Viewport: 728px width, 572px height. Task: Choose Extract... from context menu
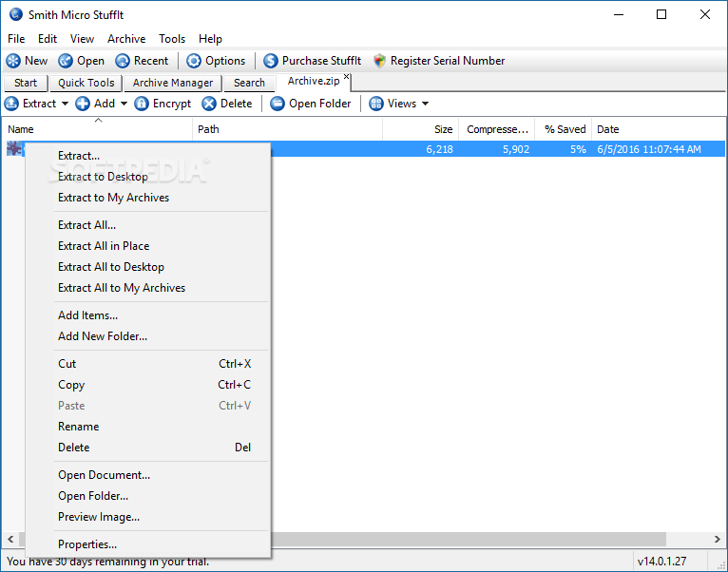point(148,156)
